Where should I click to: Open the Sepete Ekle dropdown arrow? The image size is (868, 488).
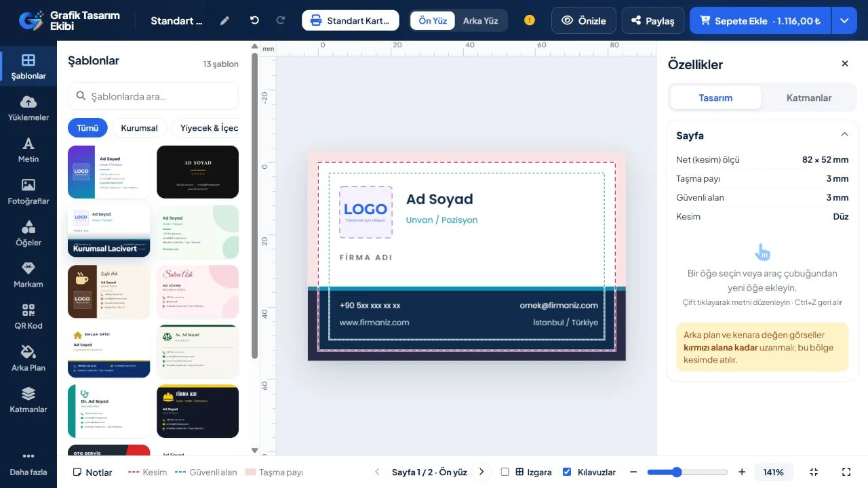(x=844, y=20)
